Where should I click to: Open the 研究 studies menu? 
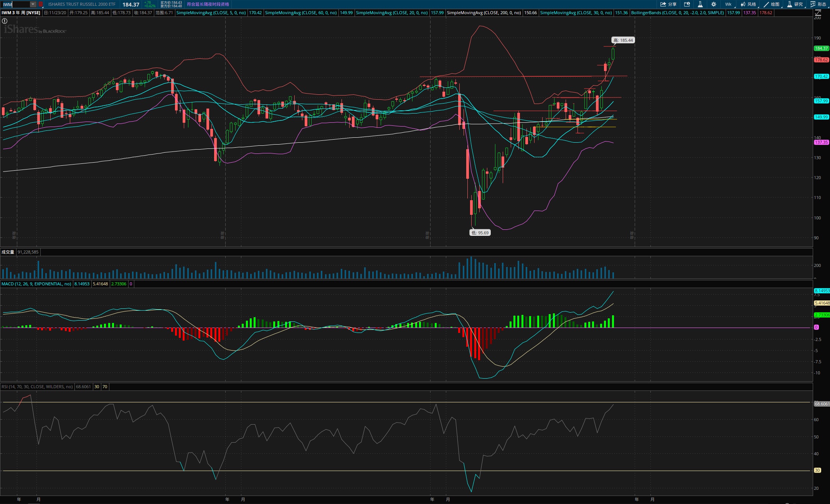click(x=795, y=4)
